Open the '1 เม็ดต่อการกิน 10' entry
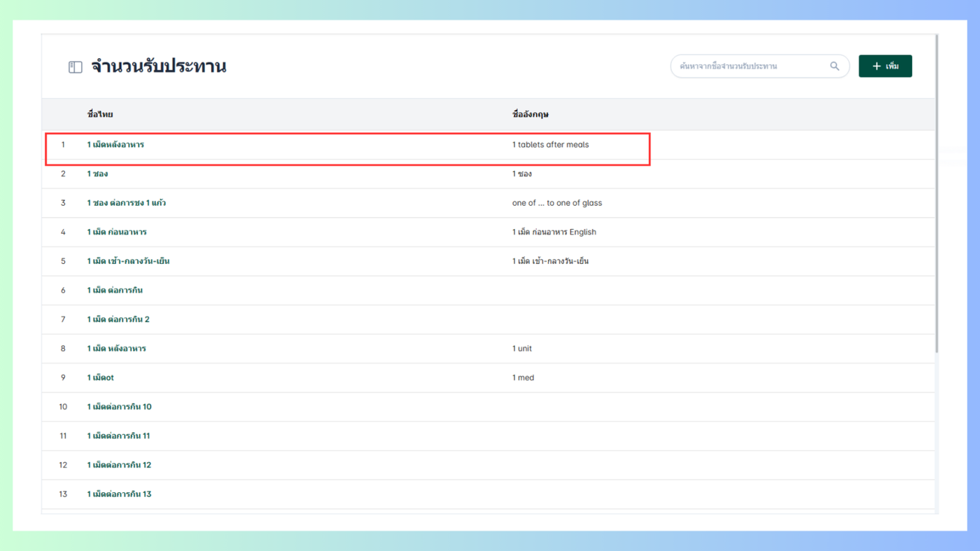This screenshot has width=980, height=551. [119, 407]
